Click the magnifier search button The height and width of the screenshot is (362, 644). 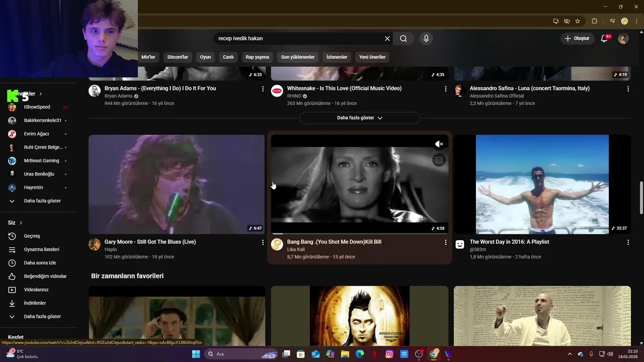(404, 38)
